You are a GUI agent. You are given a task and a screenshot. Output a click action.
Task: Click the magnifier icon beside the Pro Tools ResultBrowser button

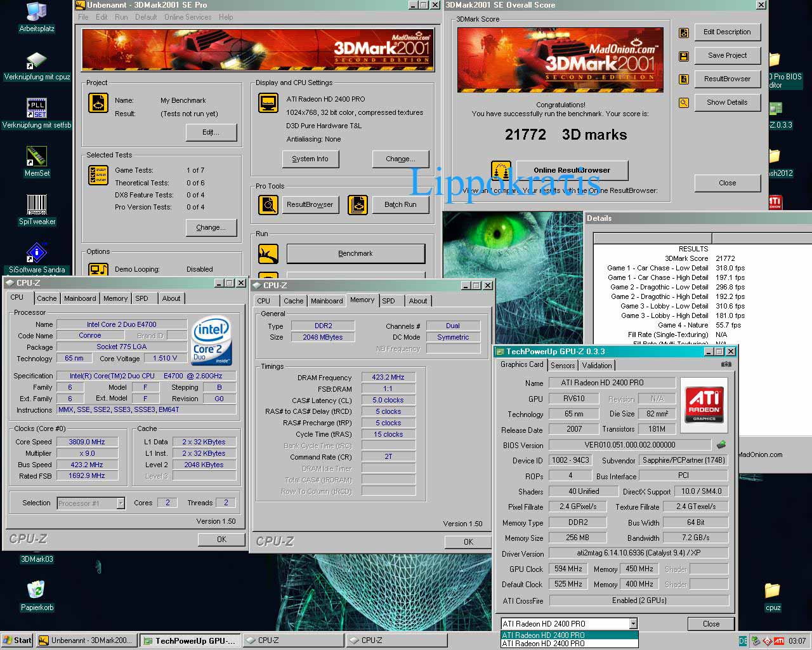pyautogui.click(x=268, y=204)
